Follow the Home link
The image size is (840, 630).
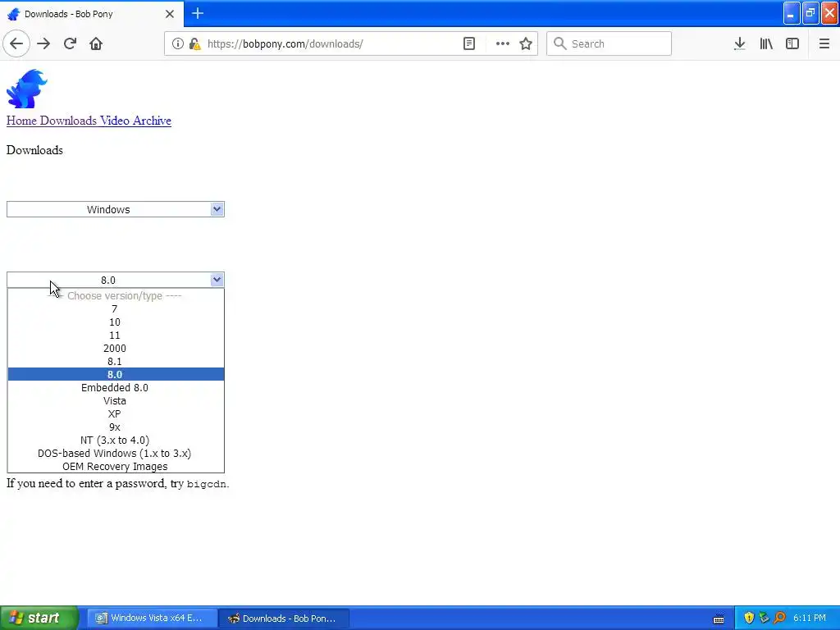21,121
